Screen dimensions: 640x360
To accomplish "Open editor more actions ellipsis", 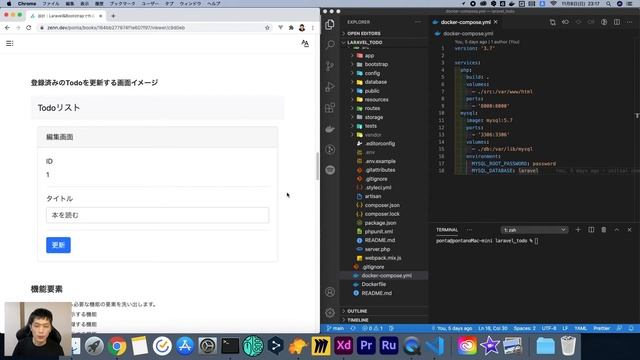I will (629, 22).
